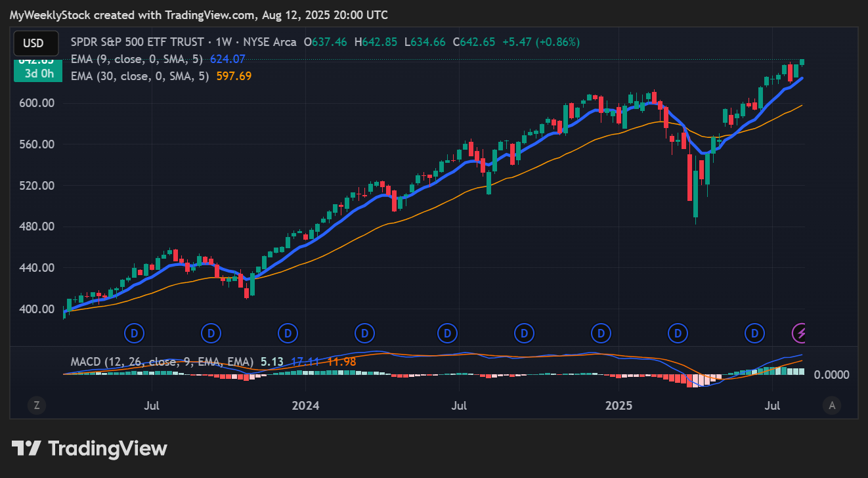Click the 440.00 price axis label
This screenshot has height=478, width=868.
(x=36, y=268)
